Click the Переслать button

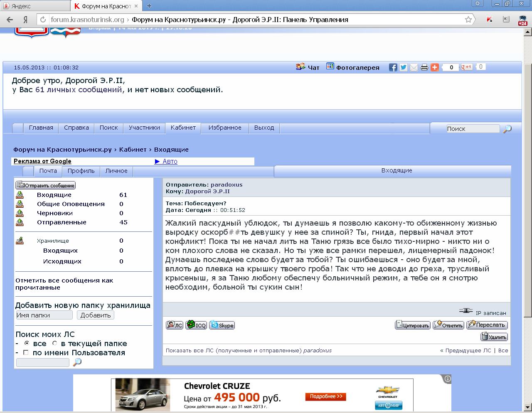(x=487, y=325)
